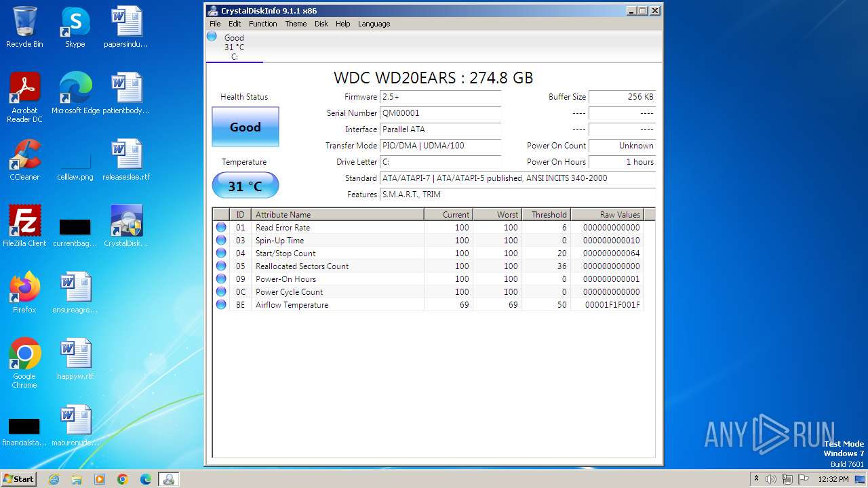
Task: Click the Firmware field showing 2.5+
Action: point(440,97)
